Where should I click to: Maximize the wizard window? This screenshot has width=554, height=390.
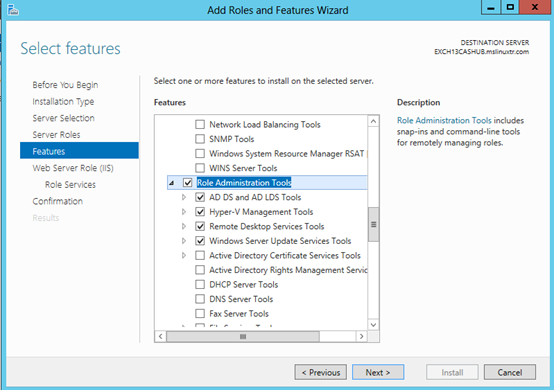point(510,7)
